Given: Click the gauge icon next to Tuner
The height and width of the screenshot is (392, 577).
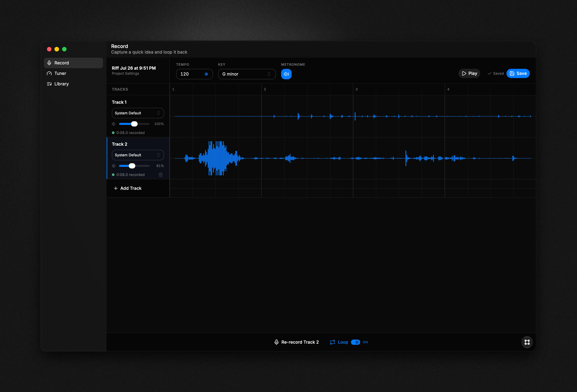Looking at the screenshot, I should 49,73.
